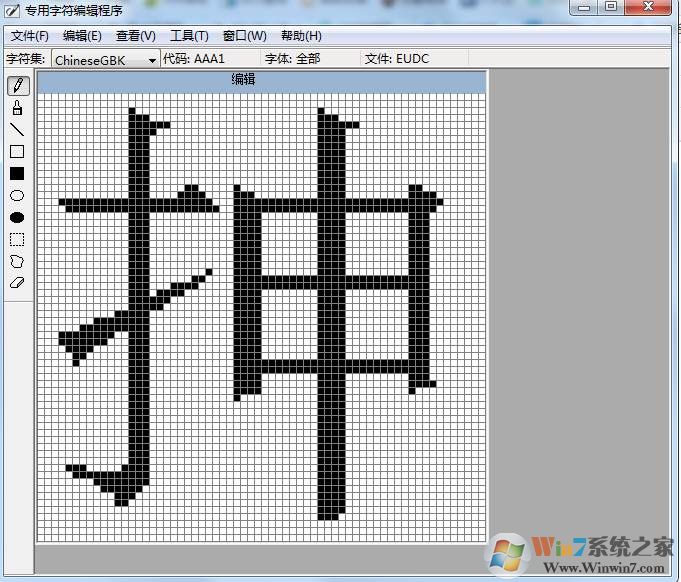Open the 窗口(W) menu
This screenshot has height=582, width=681.
point(244,36)
